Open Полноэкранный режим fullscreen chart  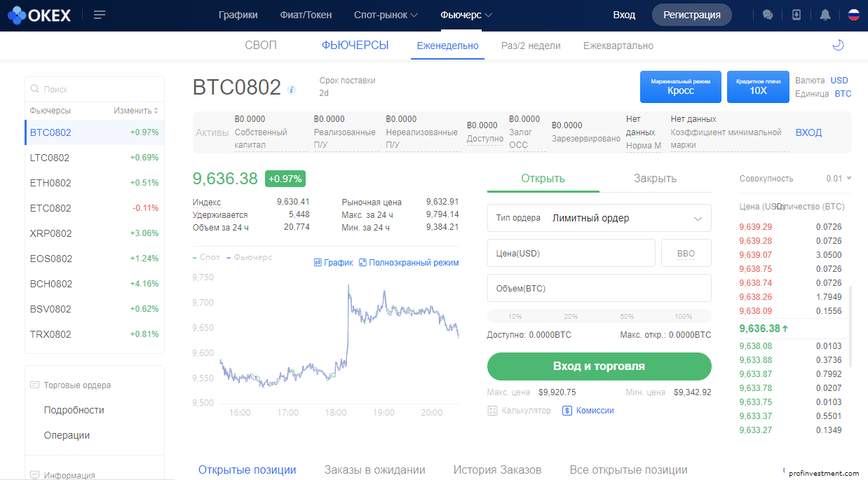coord(409,263)
